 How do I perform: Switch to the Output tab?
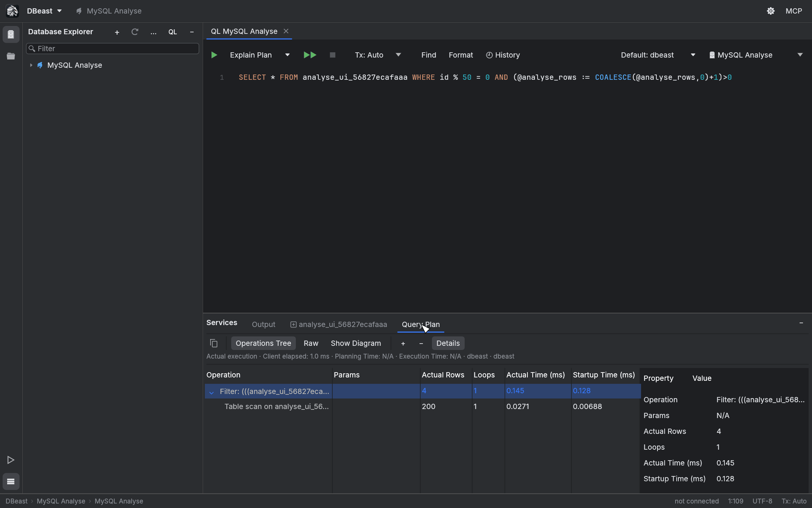tap(264, 324)
